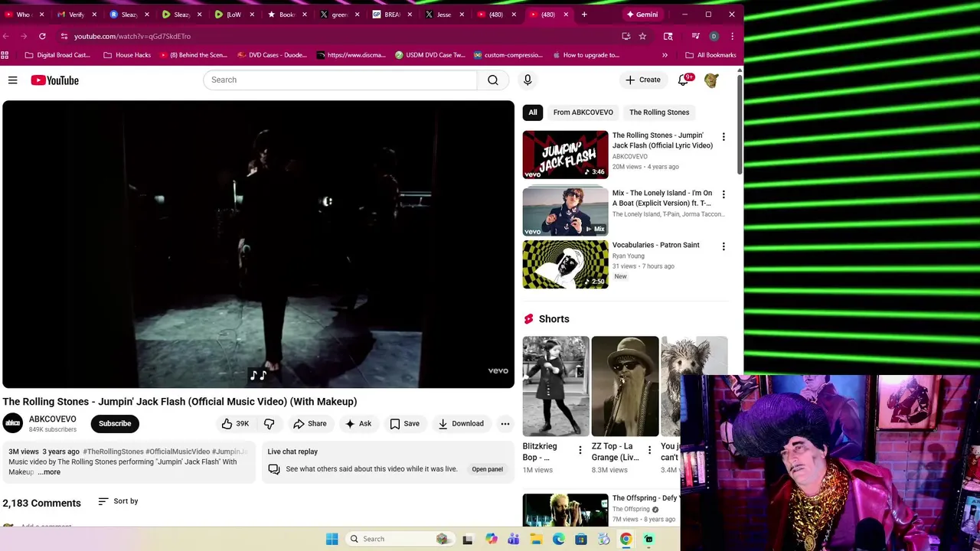The height and width of the screenshot is (551, 980).
Task: Download the video
Action: pyautogui.click(x=461, y=423)
